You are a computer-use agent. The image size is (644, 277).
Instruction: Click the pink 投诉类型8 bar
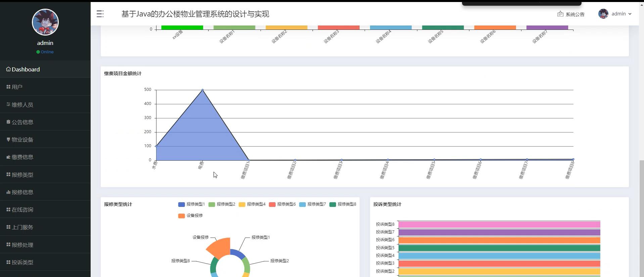(499, 224)
